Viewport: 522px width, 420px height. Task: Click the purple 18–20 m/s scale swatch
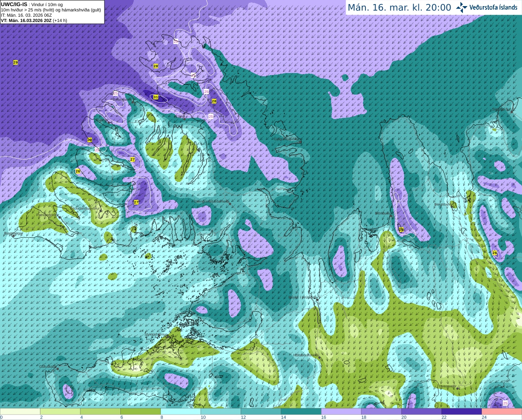click(381, 411)
